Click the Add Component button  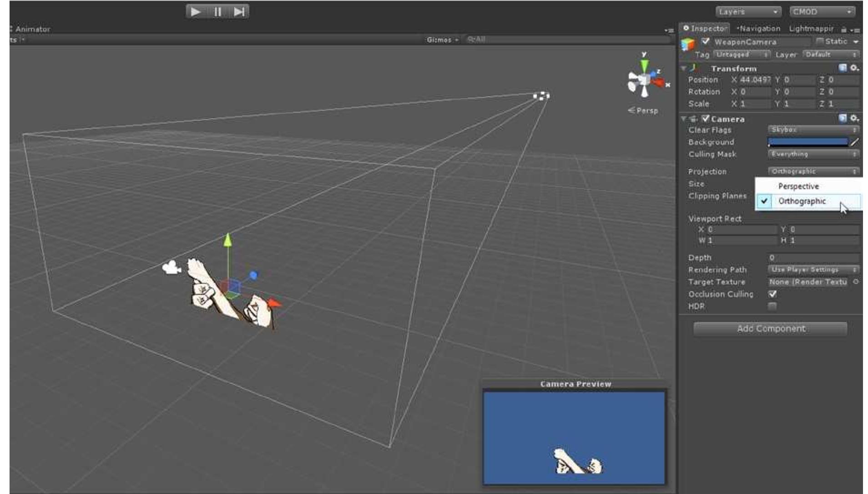point(772,328)
